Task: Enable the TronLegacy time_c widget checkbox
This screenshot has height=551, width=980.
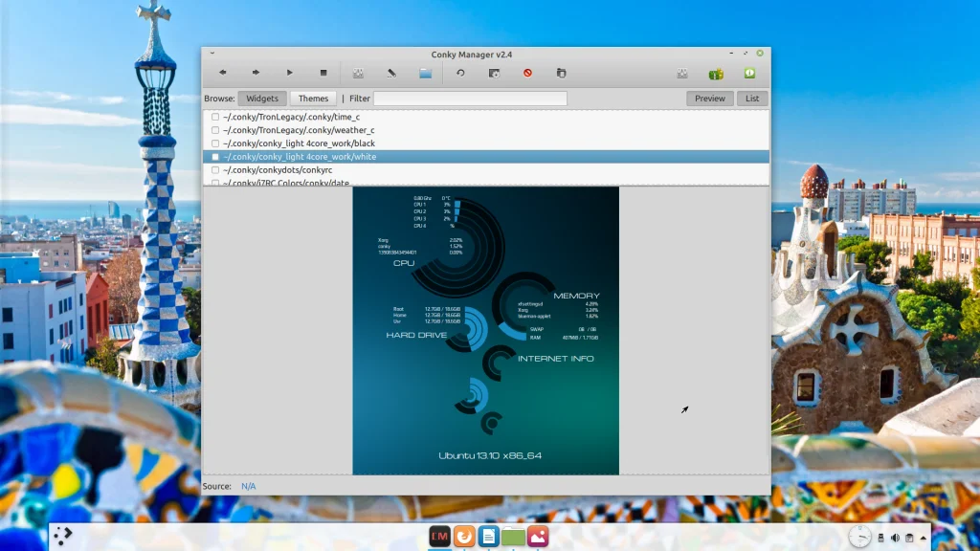Action: [215, 117]
